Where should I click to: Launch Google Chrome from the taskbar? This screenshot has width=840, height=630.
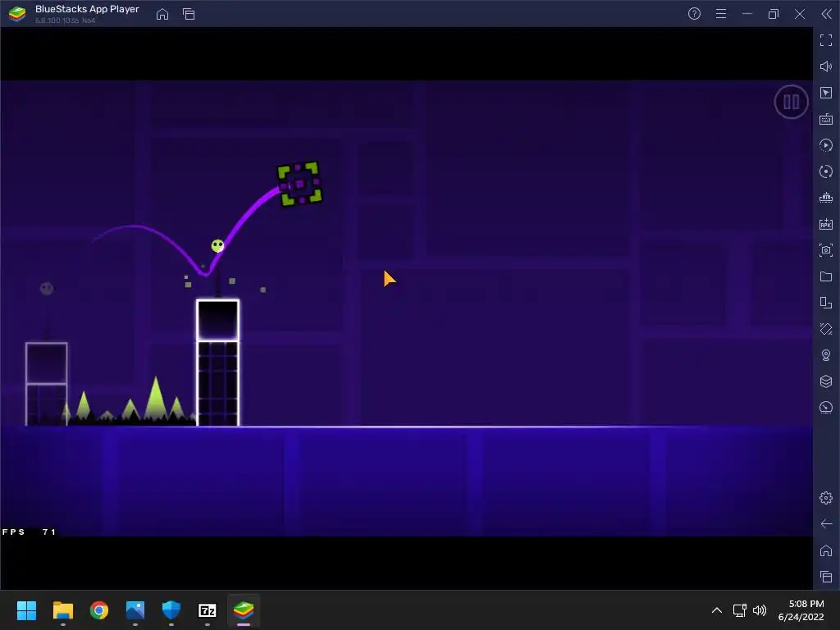pyautogui.click(x=99, y=610)
